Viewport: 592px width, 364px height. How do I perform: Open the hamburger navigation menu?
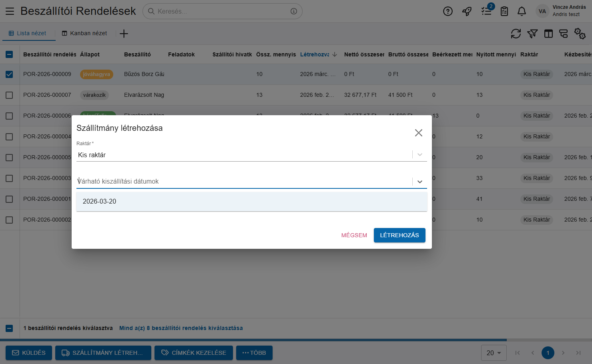point(10,11)
